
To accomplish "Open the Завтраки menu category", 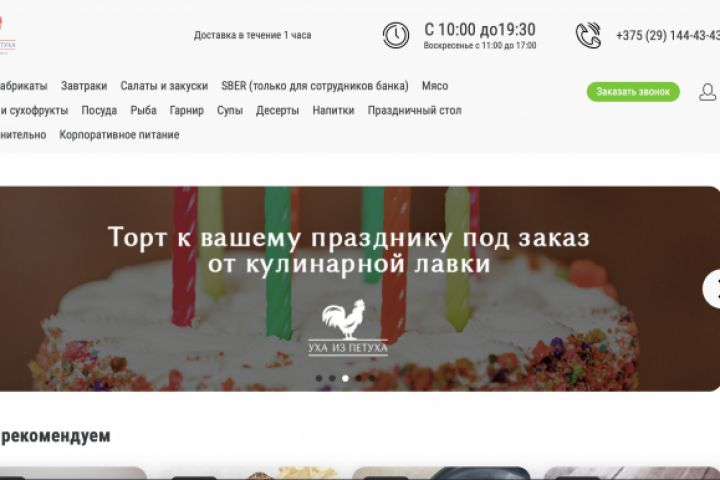I will pos(84,86).
